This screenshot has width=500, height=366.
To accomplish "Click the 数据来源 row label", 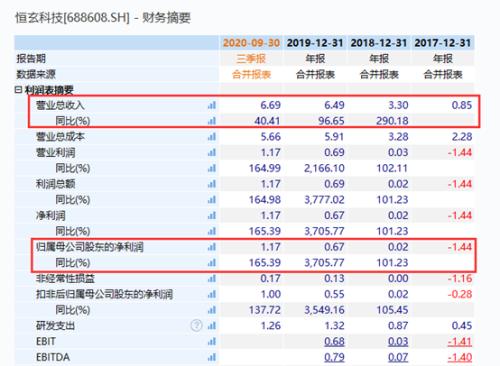I will (x=36, y=74).
